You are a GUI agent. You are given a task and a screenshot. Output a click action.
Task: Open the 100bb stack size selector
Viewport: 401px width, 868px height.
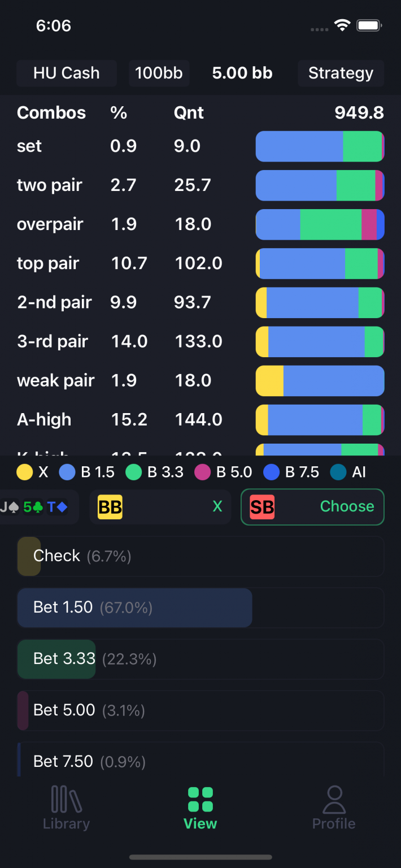click(x=159, y=73)
